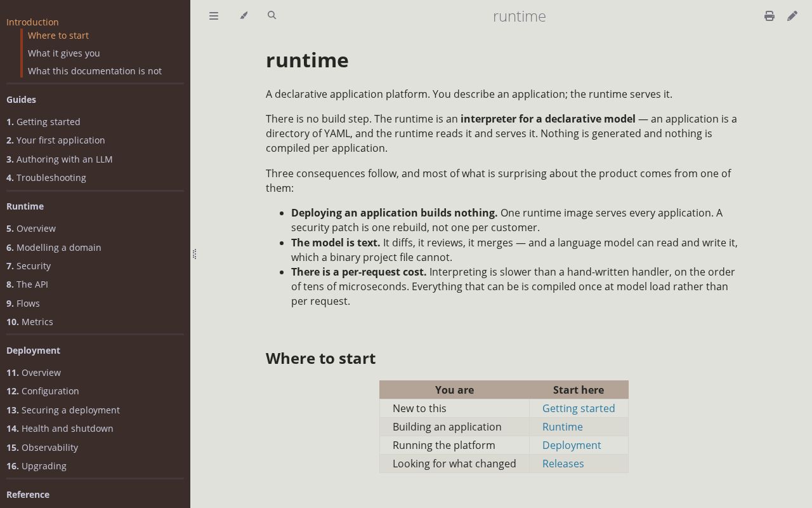Jump to 'What this documentation is not'
Image resolution: width=812 pixels, height=508 pixels.
(x=95, y=71)
